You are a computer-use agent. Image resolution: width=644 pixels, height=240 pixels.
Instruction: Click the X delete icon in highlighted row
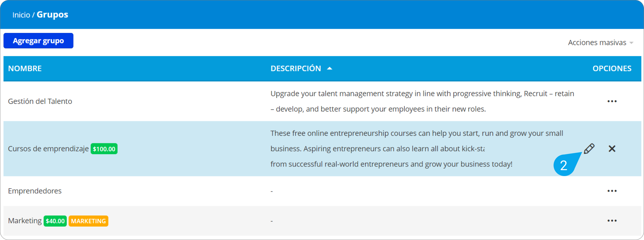coord(612,149)
